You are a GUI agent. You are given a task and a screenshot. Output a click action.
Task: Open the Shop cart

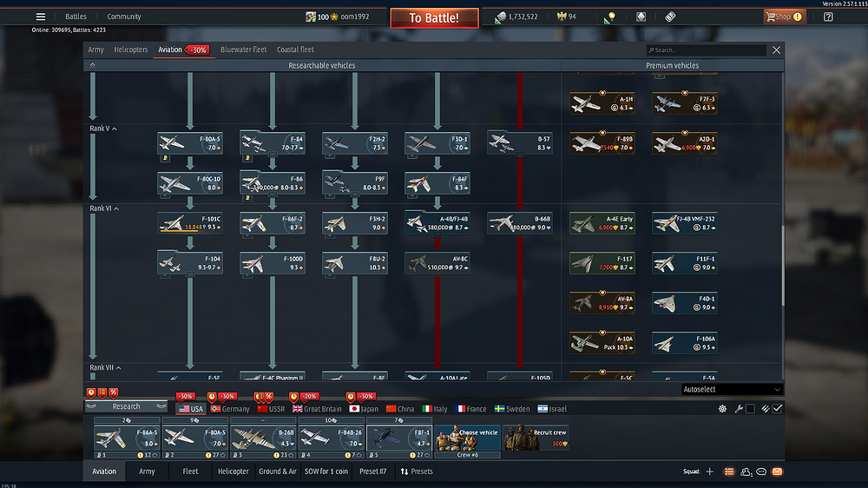[783, 16]
